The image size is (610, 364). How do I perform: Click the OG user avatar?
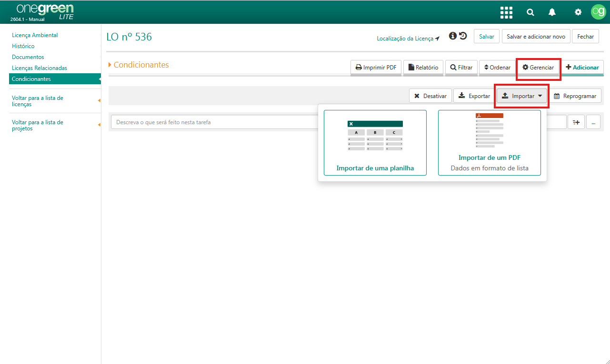pos(598,12)
